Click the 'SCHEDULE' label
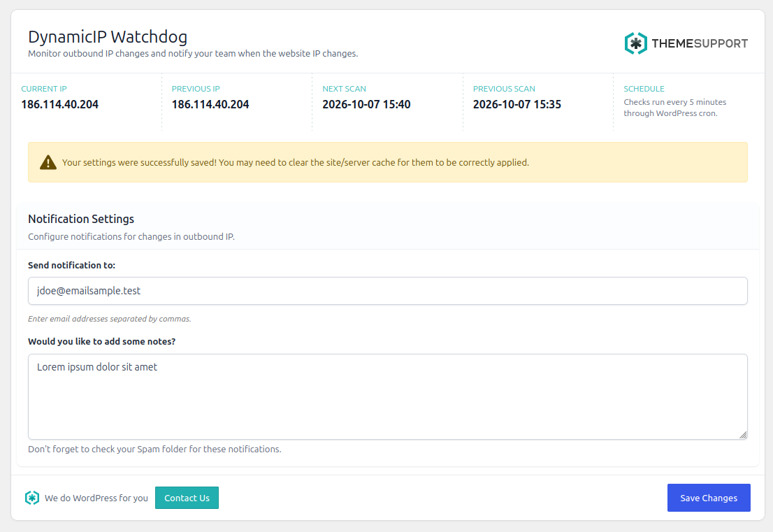 (644, 89)
